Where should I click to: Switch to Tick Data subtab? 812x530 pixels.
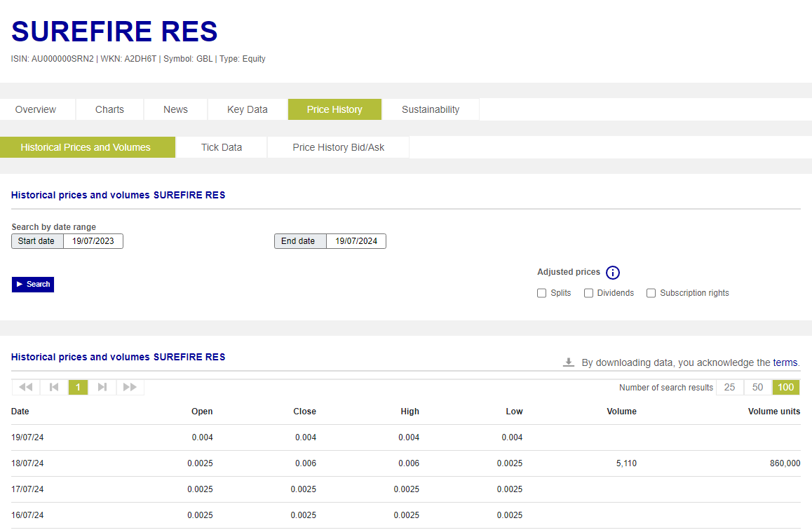[222, 147]
